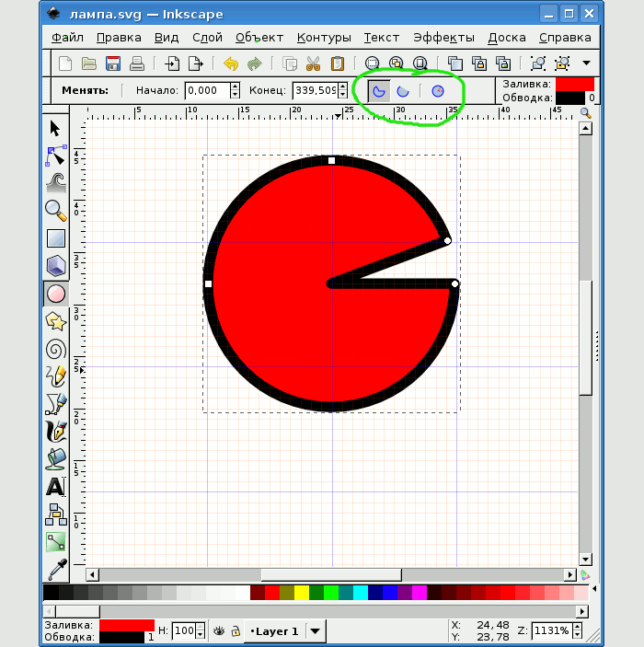This screenshot has width=644, height=647.
Task: Create a new document
Action: click(65, 64)
